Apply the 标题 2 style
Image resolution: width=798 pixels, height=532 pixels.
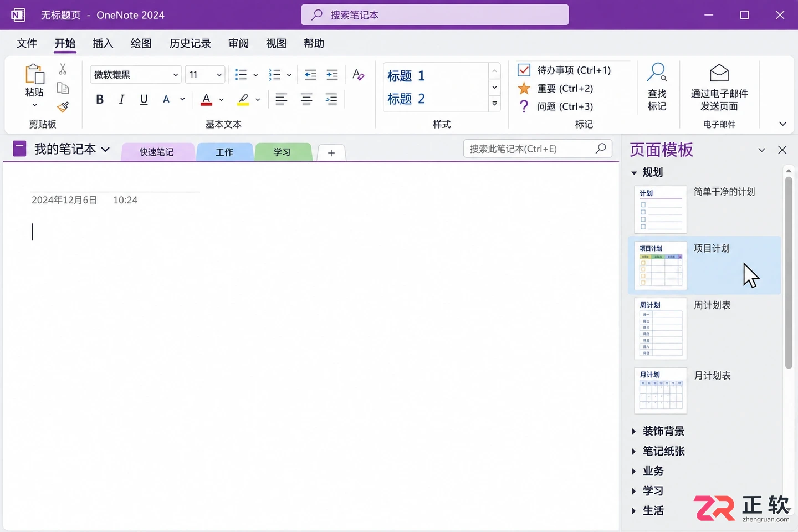[x=406, y=99]
